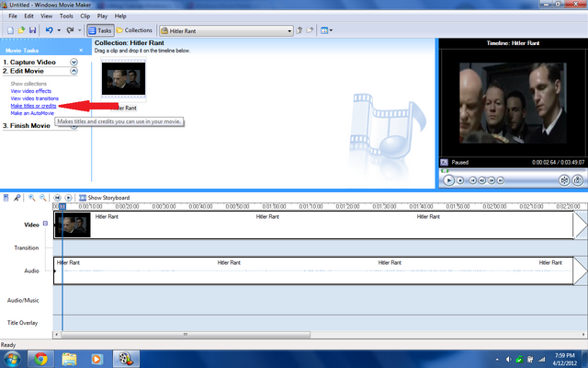Take a picture from the preview
588x368 pixels.
(578, 180)
